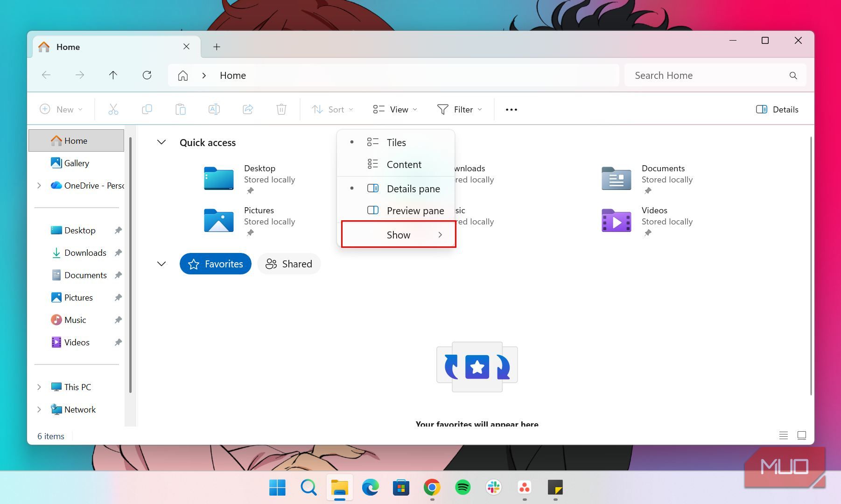Image resolution: width=841 pixels, height=504 pixels.
Task: Go back with the left arrow
Action: coord(46,75)
